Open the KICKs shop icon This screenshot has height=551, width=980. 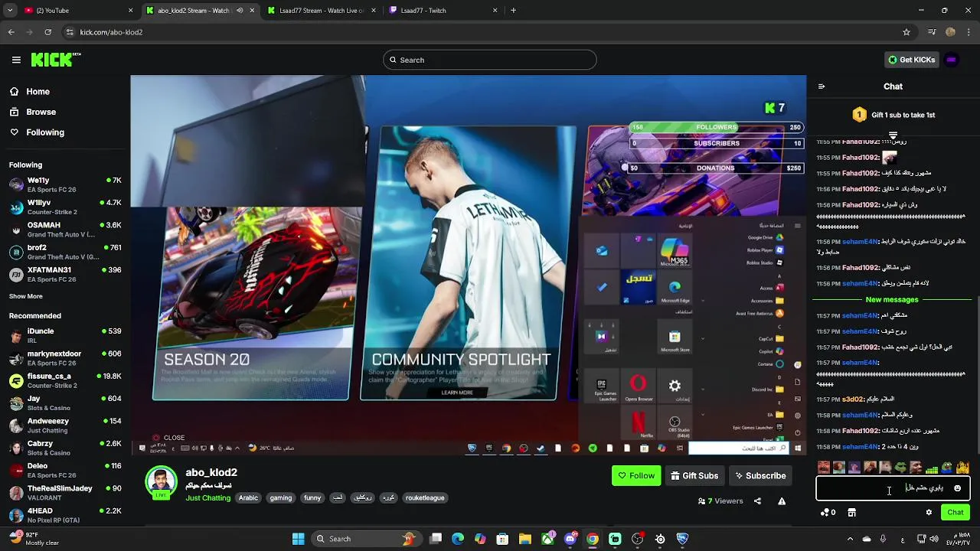[x=851, y=513]
